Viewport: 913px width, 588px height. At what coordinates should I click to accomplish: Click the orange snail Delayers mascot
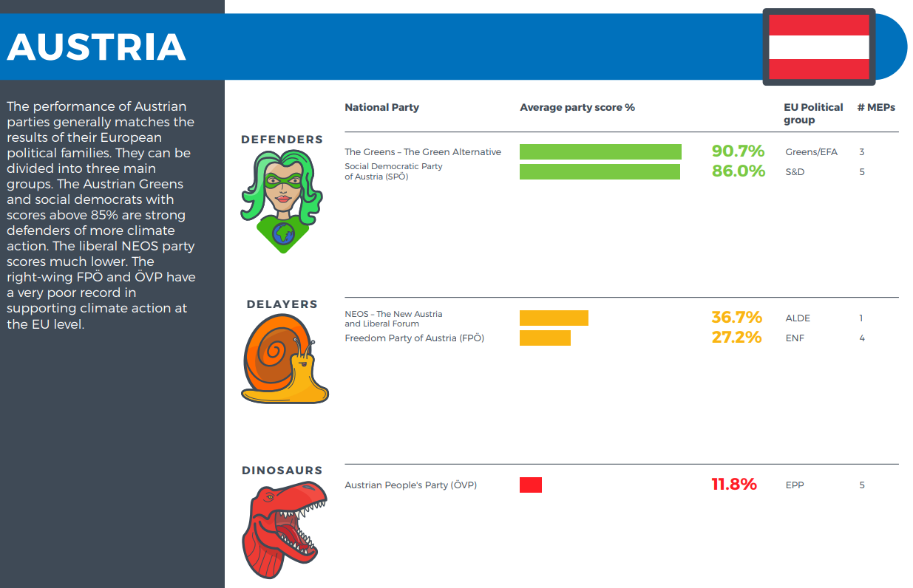click(x=285, y=360)
